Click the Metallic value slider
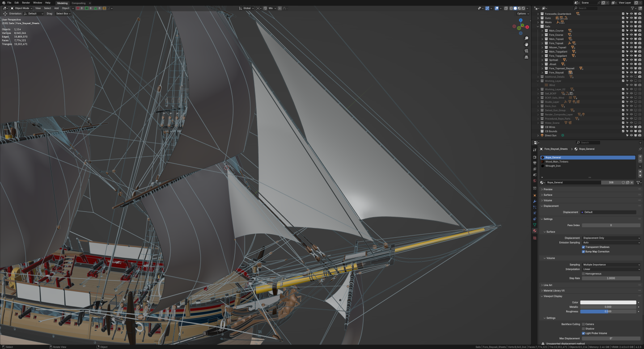Screen dimensions: 644x349 [608, 307]
